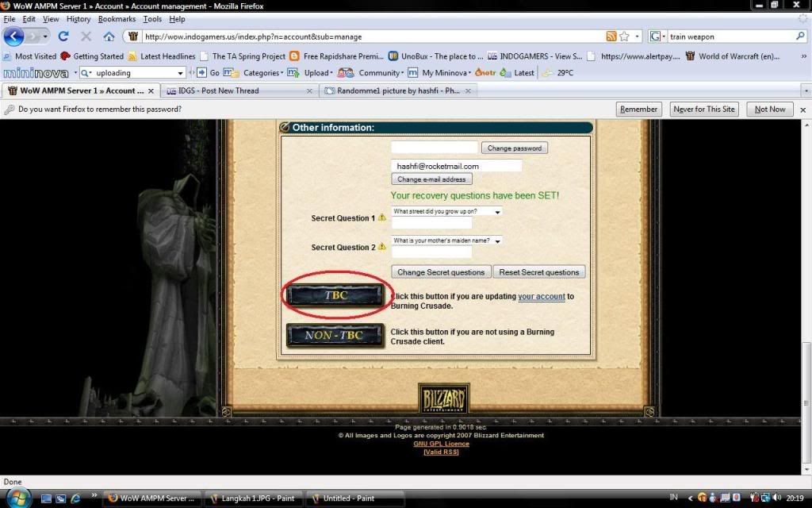Bookmark this page with the star icon
Image resolution: width=812 pixels, height=508 pixels.
click(x=625, y=37)
